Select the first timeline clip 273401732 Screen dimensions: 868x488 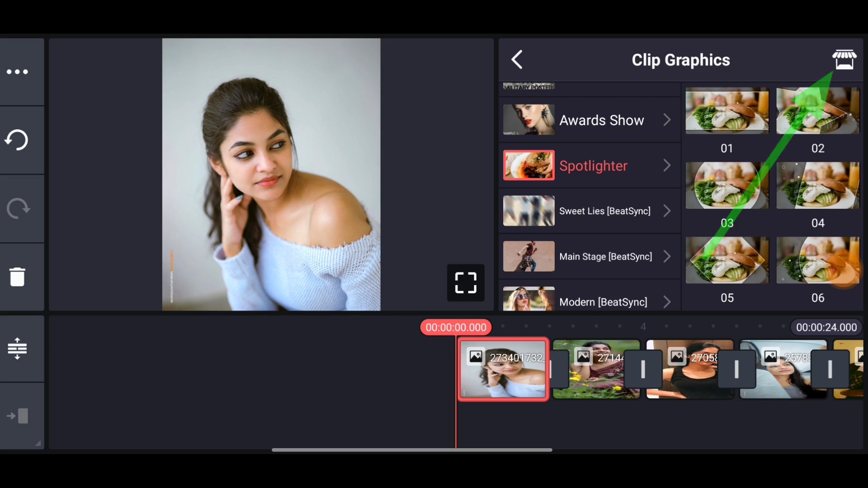(503, 370)
